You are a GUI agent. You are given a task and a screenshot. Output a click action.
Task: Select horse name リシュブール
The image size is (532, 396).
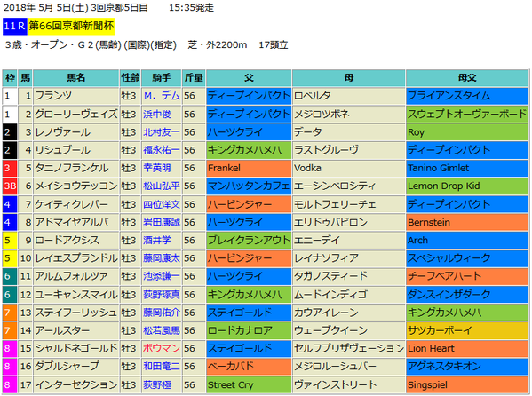[63, 150]
